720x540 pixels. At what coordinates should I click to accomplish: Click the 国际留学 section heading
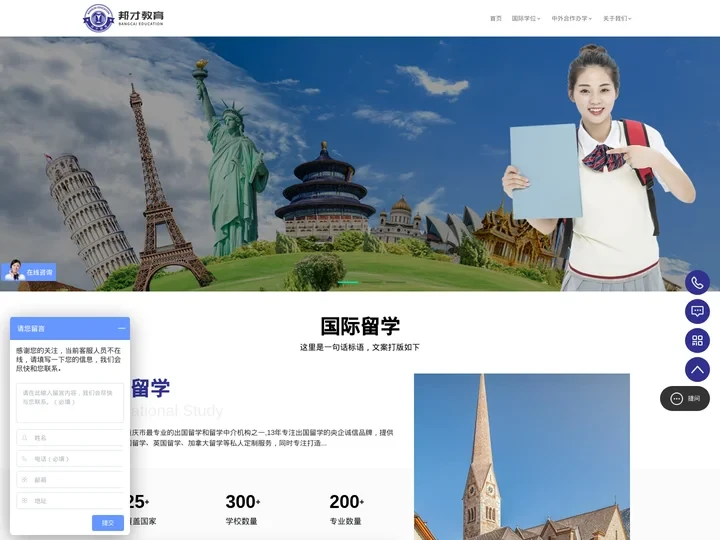pyautogui.click(x=360, y=326)
